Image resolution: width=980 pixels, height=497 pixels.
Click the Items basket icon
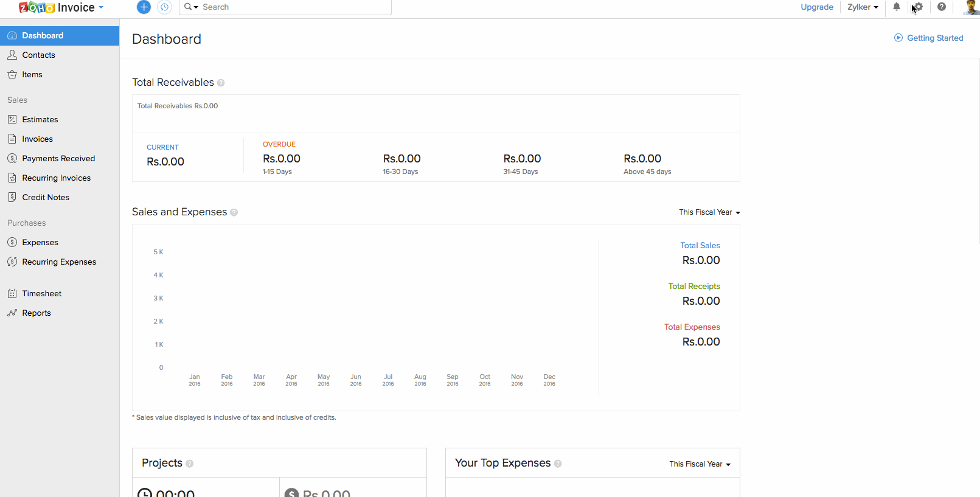point(12,74)
